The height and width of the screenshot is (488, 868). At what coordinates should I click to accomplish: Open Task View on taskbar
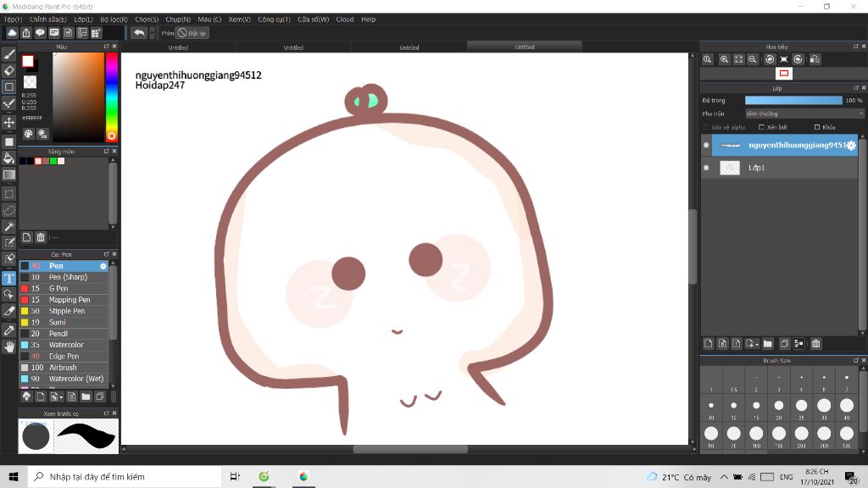[x=235, y=476]
